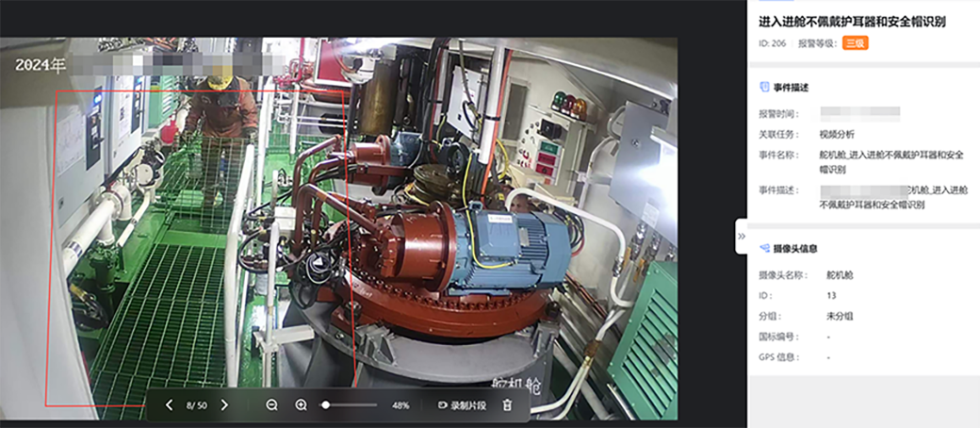Click the 事件描述 section icon
The width and height of the screenshot is (980, 428).
coord(764,88)
